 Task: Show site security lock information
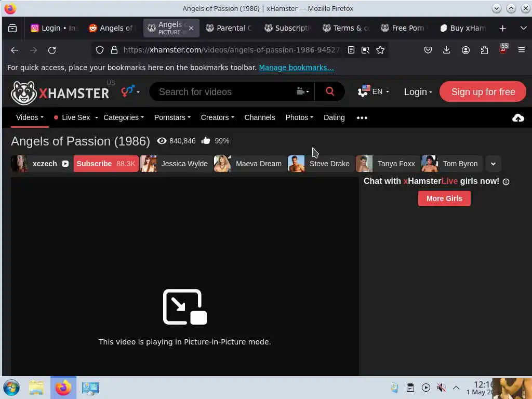(114, 50)
